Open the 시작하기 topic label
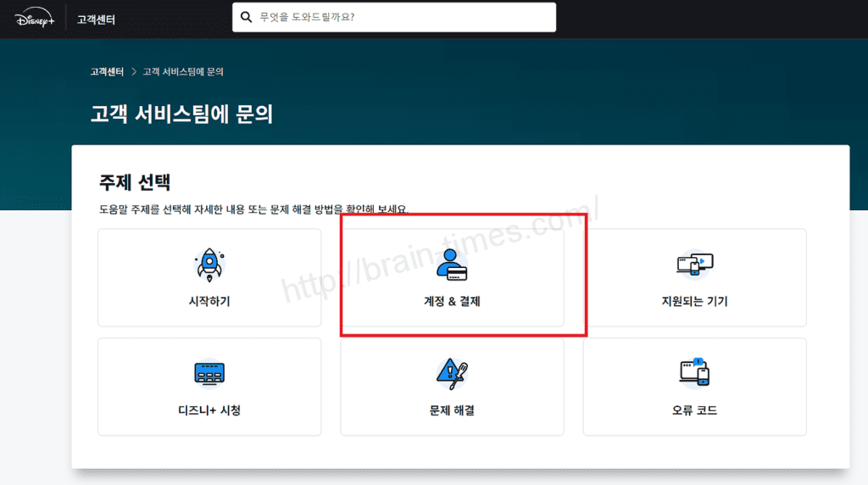This screenshot has height=485, width=868. [x=209, y=301]
